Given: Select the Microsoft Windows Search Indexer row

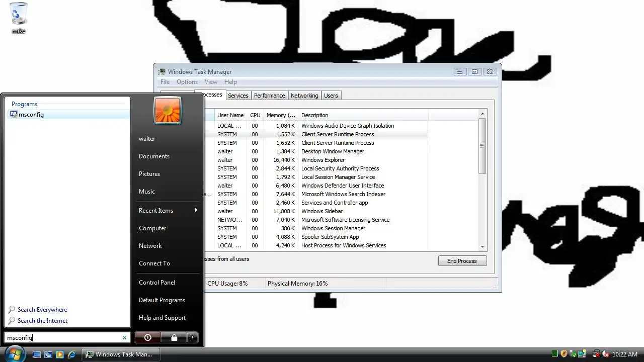Looking at the screenshot, I should [x=316, y=194].
